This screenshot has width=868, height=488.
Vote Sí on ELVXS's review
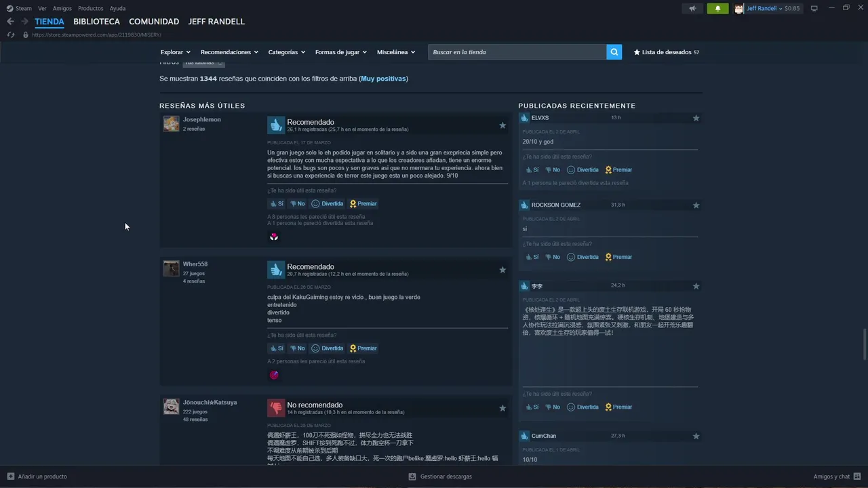coord(532,170)
